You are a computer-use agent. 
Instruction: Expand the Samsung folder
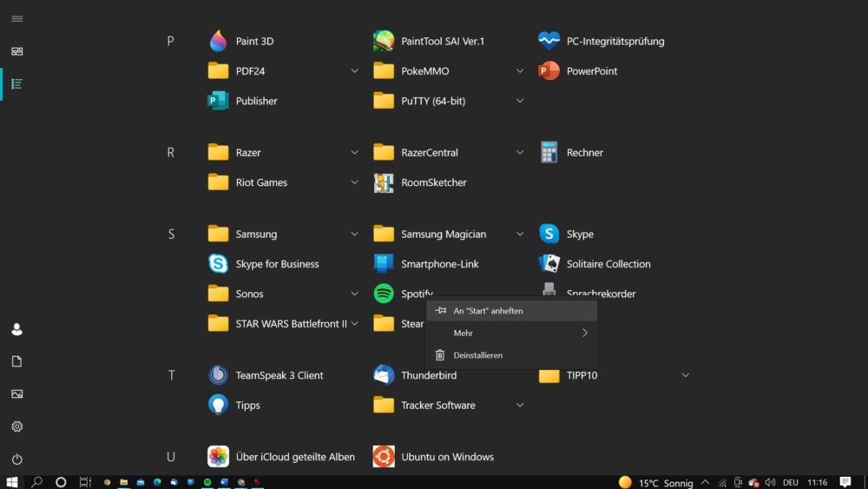pos(354,234)
